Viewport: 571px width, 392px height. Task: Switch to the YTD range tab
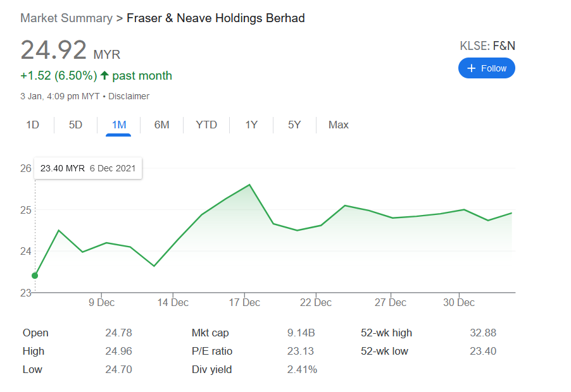pos(206,125)
